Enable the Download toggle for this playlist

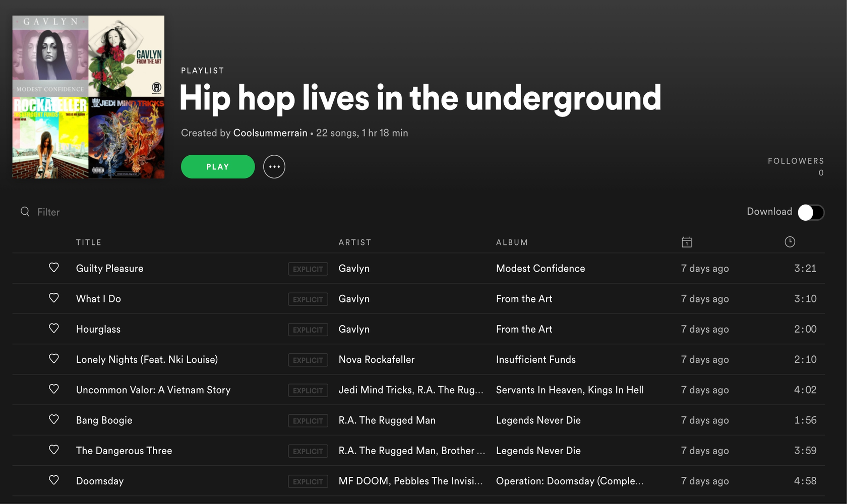point(811,212)
